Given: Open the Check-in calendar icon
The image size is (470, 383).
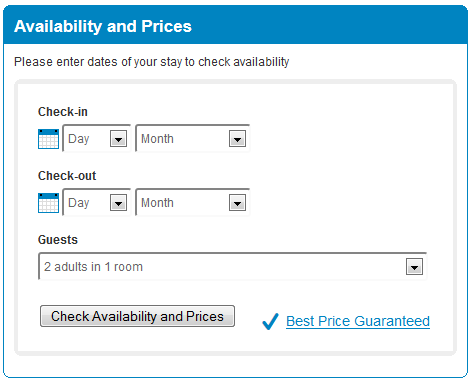Looking at the screenshot, I should click(x=48, y=139).
